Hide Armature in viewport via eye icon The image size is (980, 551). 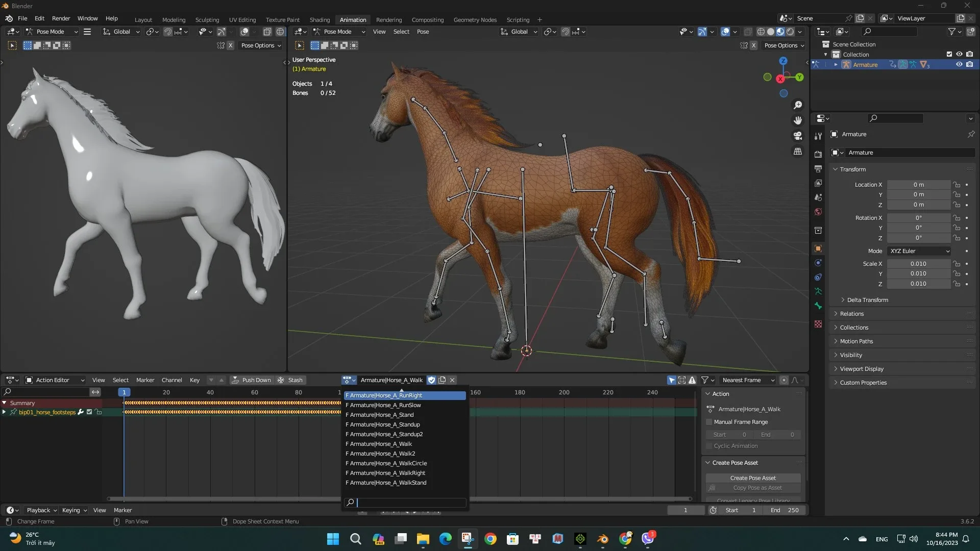(959, 65)
